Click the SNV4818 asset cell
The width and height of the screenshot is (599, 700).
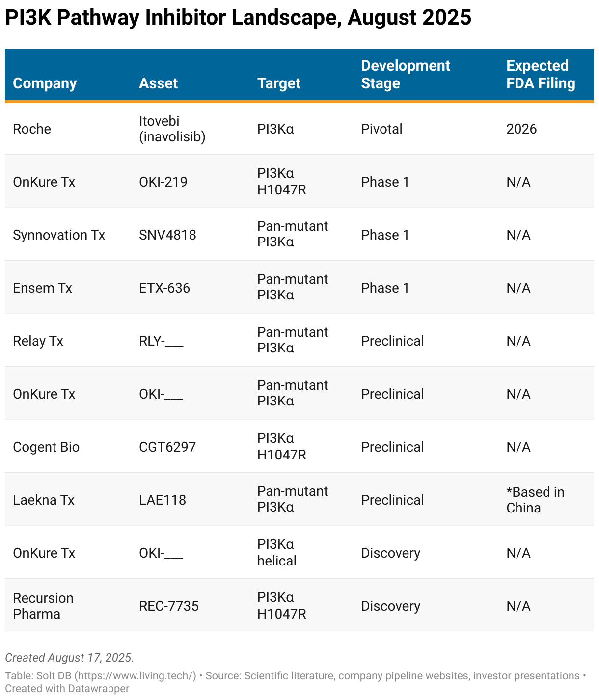[x=167, y=235]
